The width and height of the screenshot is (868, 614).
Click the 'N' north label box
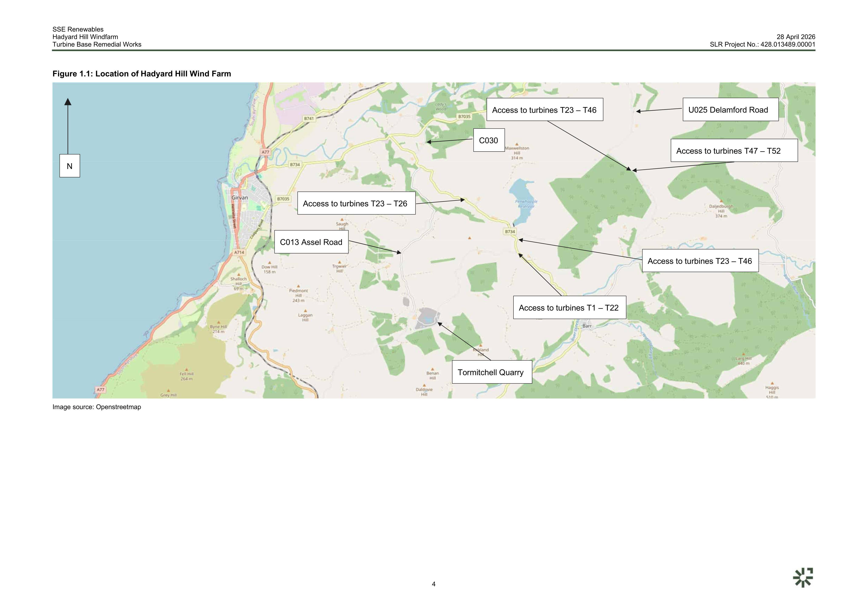coord(70,166)
